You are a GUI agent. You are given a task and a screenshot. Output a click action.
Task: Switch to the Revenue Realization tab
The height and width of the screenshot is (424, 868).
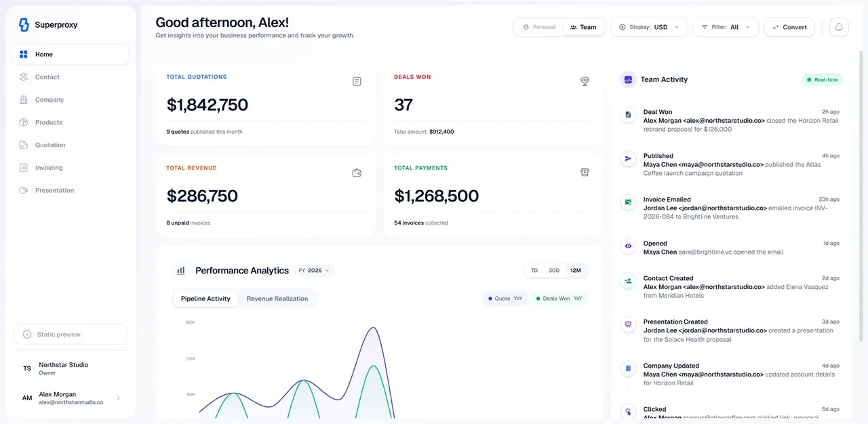[277, 298]
